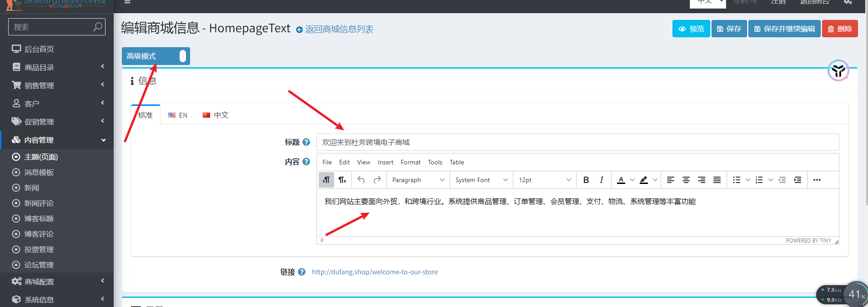Click into the 标题 title input field
This screenshot has width=868, height=307.
point(577,142)
